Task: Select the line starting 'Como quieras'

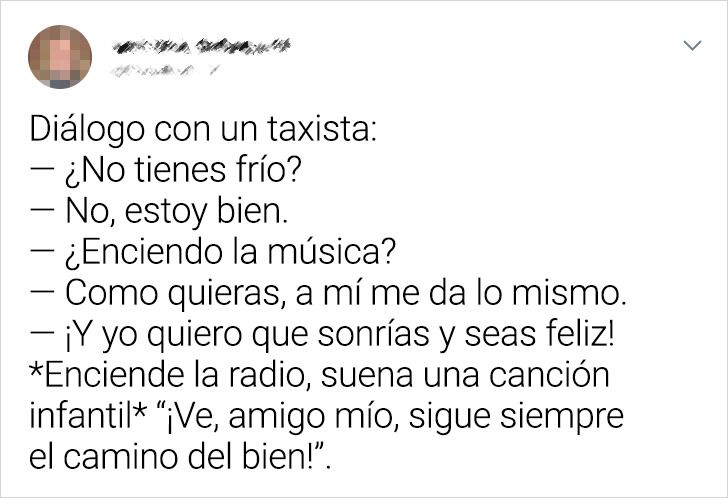Action: pos(328,293)
